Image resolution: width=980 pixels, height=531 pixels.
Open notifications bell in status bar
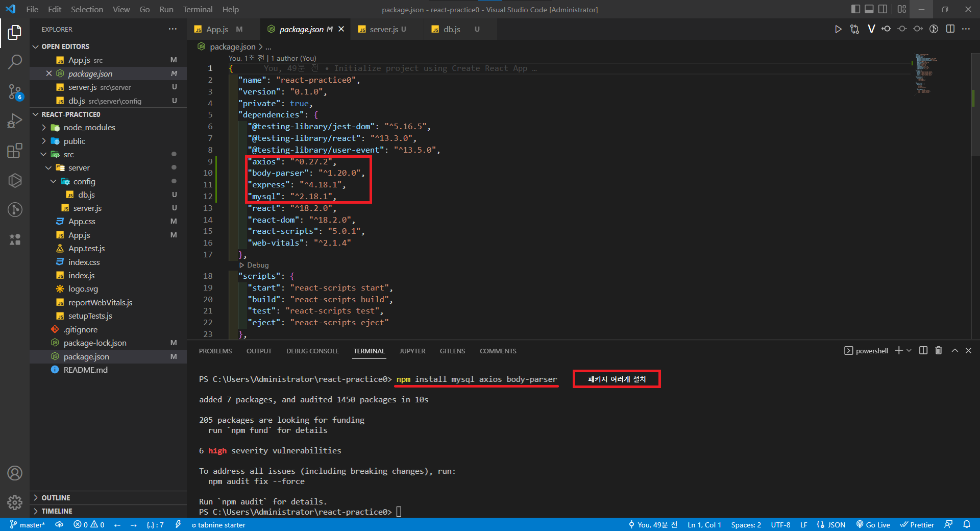point(967,525)
